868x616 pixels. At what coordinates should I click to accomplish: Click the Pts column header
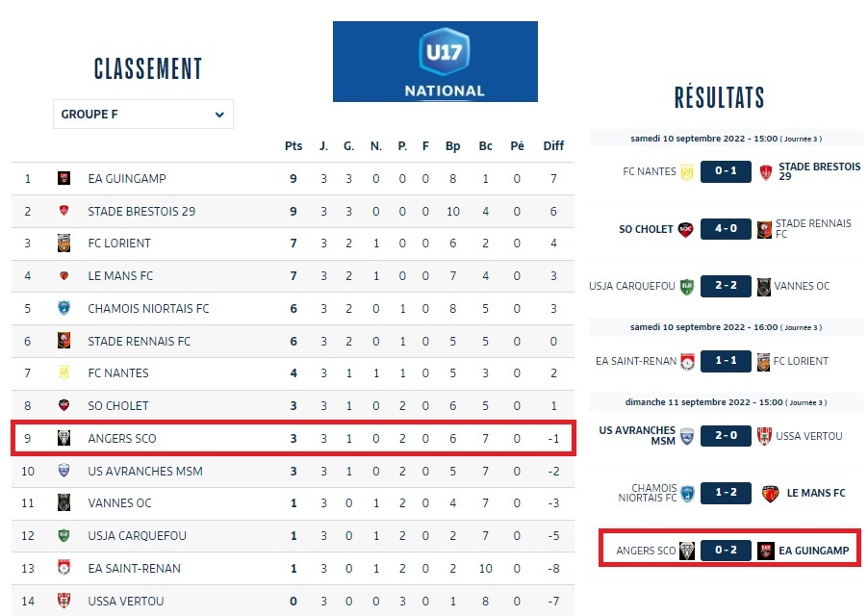(294, 146)
